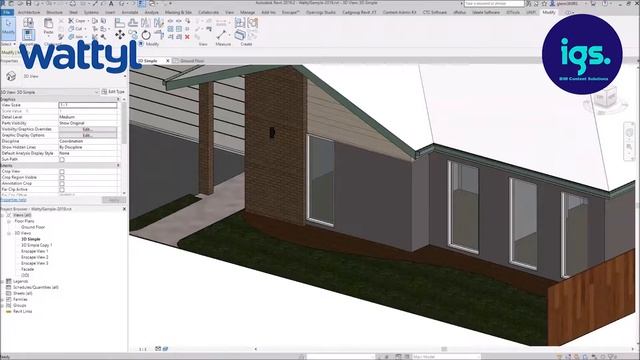This screenshot has height=360, width=640.
Task: Open Enscape View 1 in Project Browser
Action: click(x=35, y=251)
